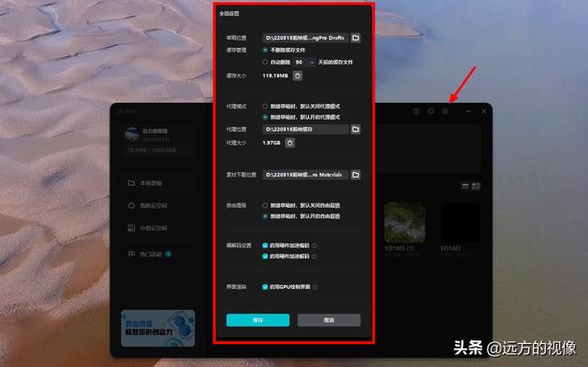Toggle 启用硬件加速解码 checkbox
588x367 pixels.
click(x=266, y=257)
